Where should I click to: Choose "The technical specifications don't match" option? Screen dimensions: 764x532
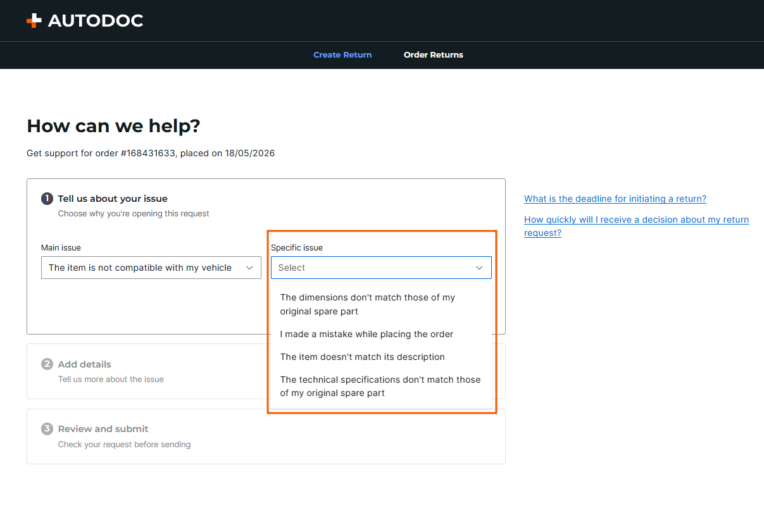pos(381,386)
